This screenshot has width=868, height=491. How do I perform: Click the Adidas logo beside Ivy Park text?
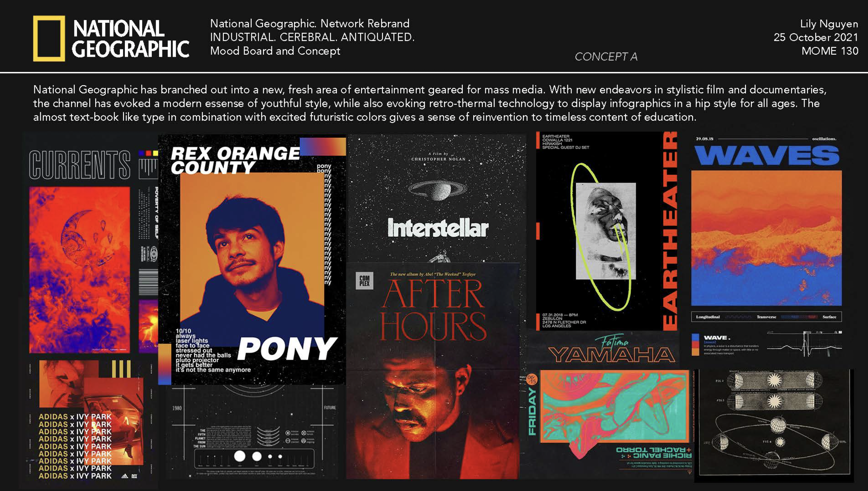point(125,476)
